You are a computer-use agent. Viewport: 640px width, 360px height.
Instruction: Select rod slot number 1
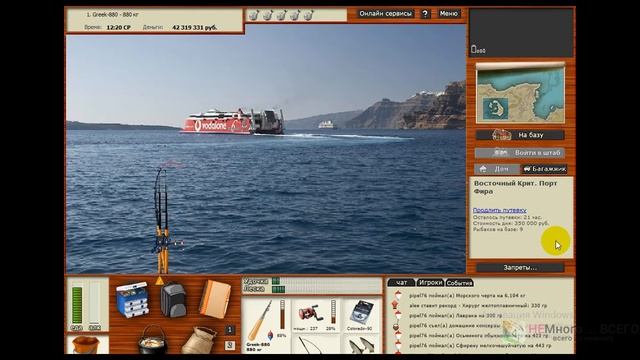coord(229,330)
